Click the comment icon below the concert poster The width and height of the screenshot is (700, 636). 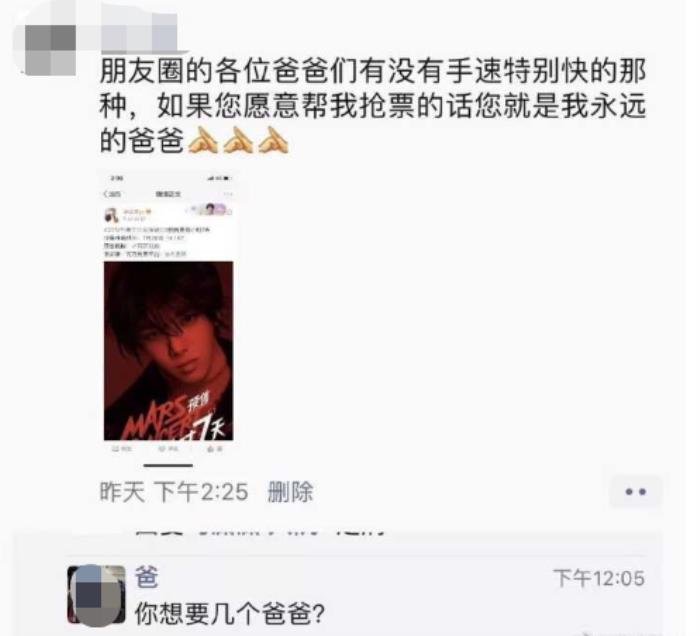coord(168,449)
